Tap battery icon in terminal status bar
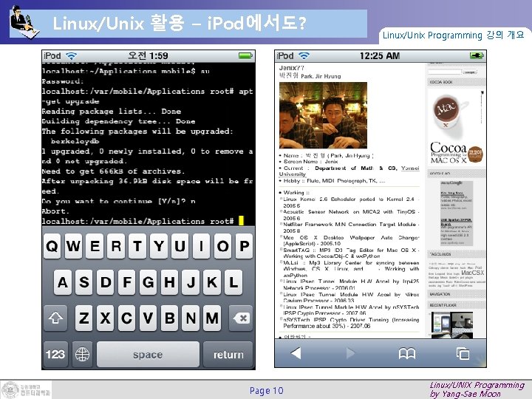 (x=245, y=55)
